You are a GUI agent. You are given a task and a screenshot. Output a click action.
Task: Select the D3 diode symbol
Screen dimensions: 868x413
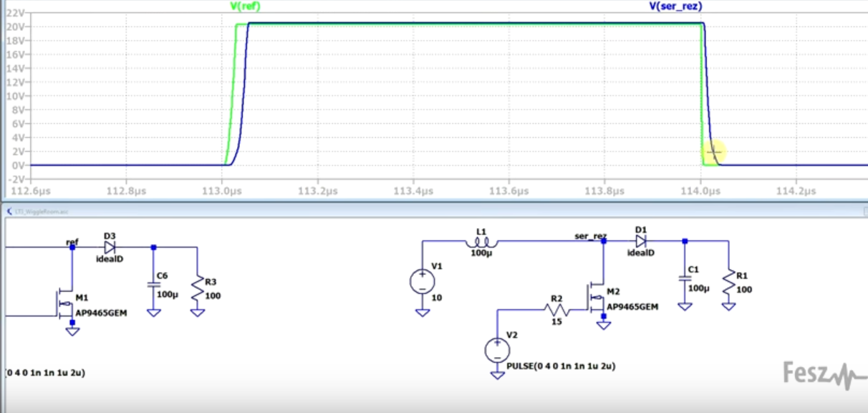[110, 247]
